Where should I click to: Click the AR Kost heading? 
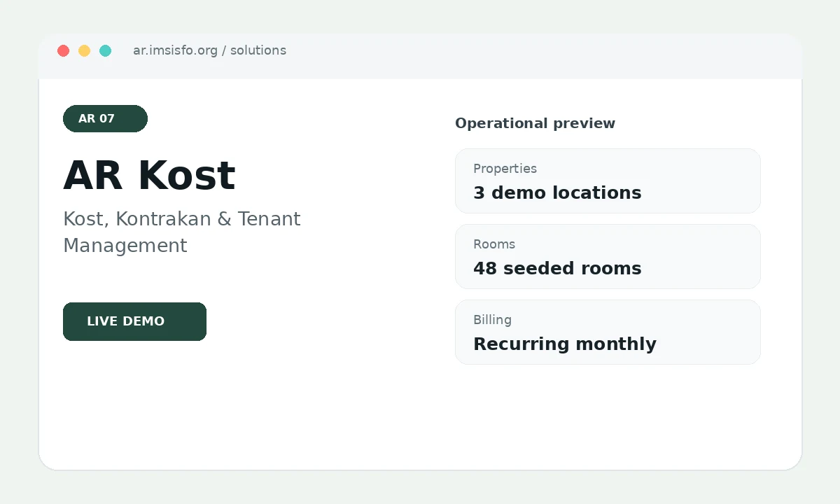(149, 175)
